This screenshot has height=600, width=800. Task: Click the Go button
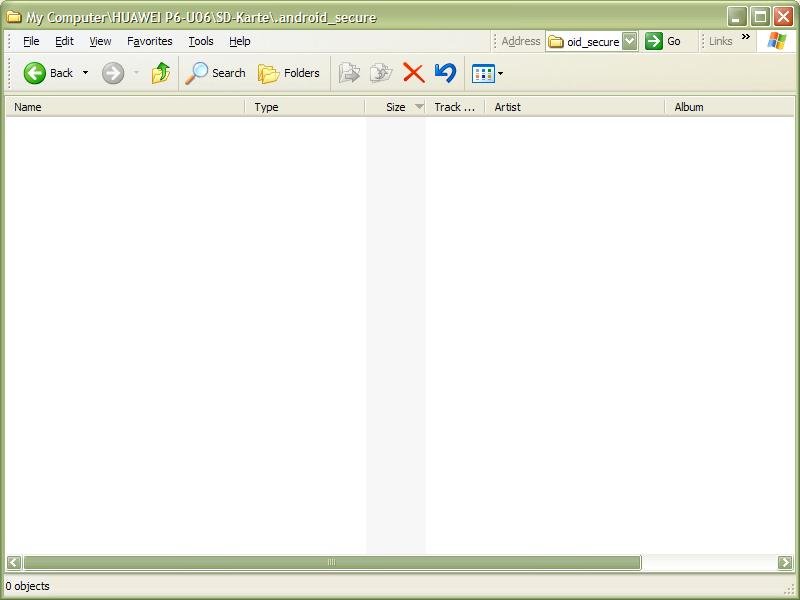(663, 41)
